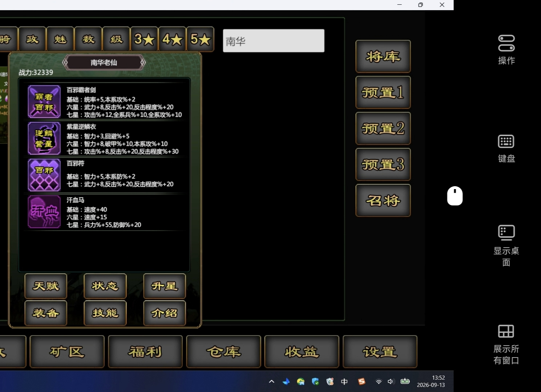Sort heroes by 魅 tab
The image size is (541, 392).
coord(60,39)
